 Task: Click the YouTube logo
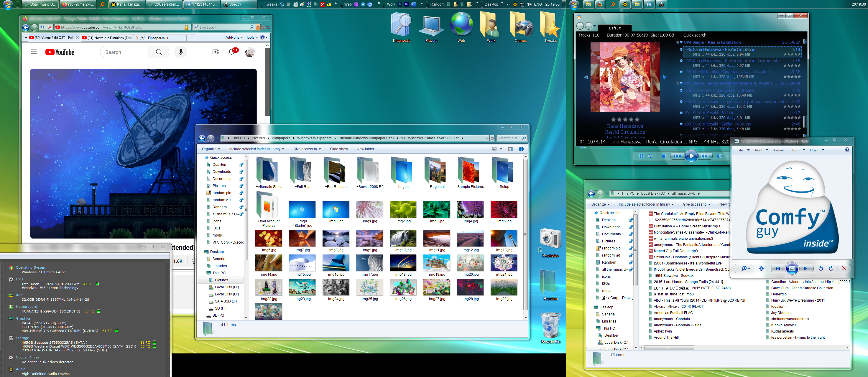pos(60,52)
